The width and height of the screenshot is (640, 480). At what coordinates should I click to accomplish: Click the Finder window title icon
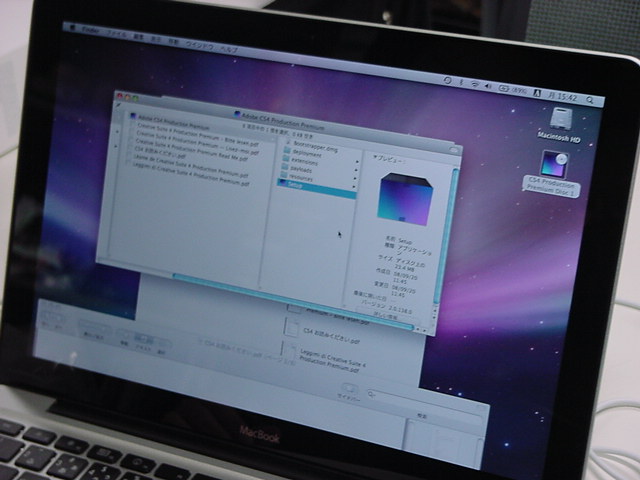coord(238,114)
